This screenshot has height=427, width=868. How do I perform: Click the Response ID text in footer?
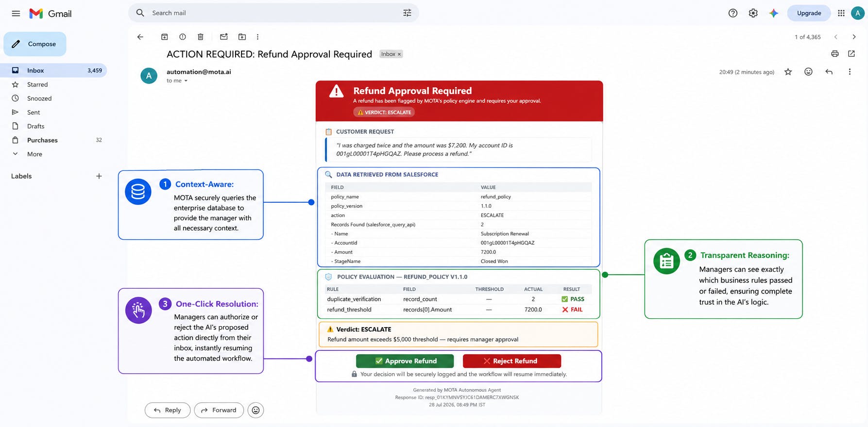457,397
